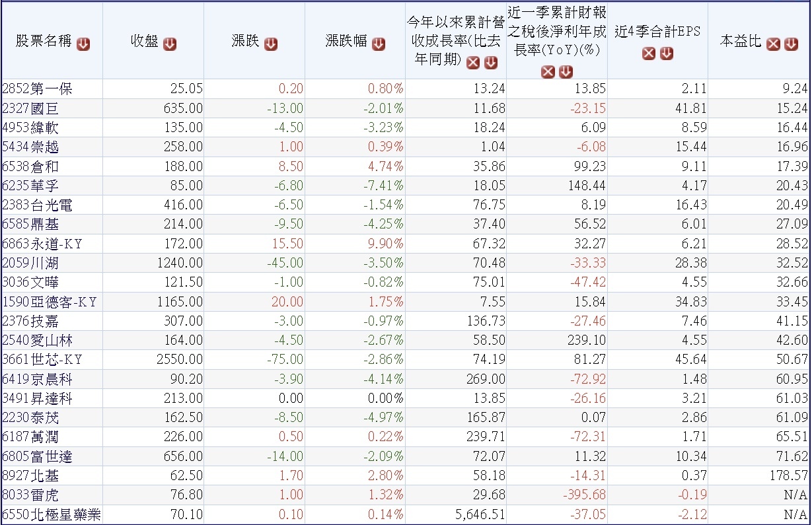The width and height of the screenshot is (812, 525).
Task: Click 3491昇達科 stock name
Action: coord(37,398)
